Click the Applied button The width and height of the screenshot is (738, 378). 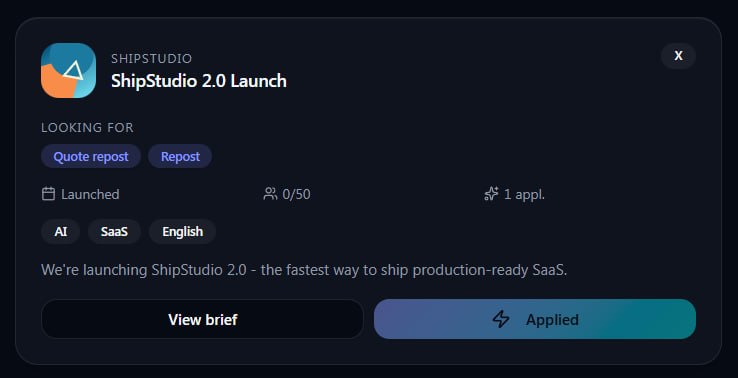535,319
